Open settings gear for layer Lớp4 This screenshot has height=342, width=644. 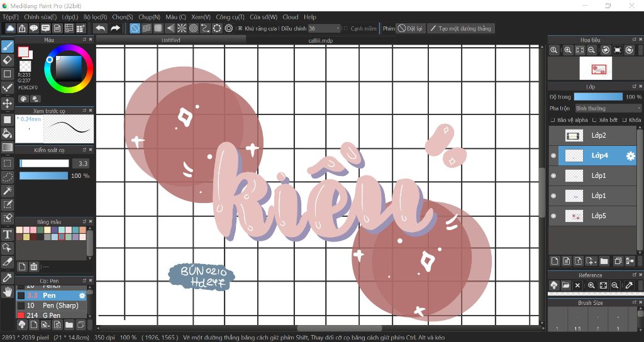[630, 156]
